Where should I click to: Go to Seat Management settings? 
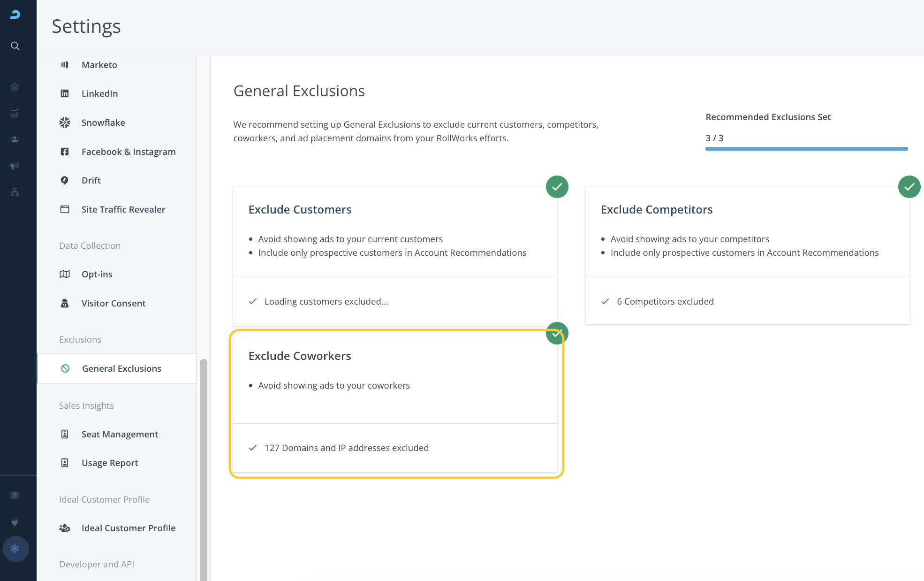coord(120,434)
